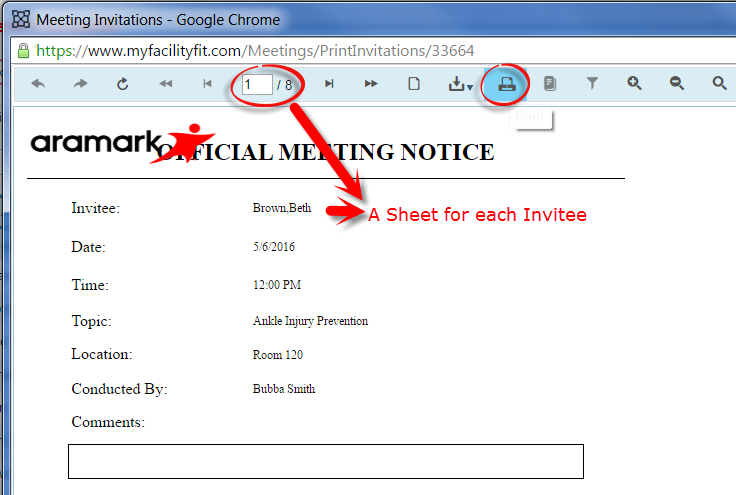Click the navigate forward arrow icon
This screenshot has width=736, height=495.
pos(80,84)
